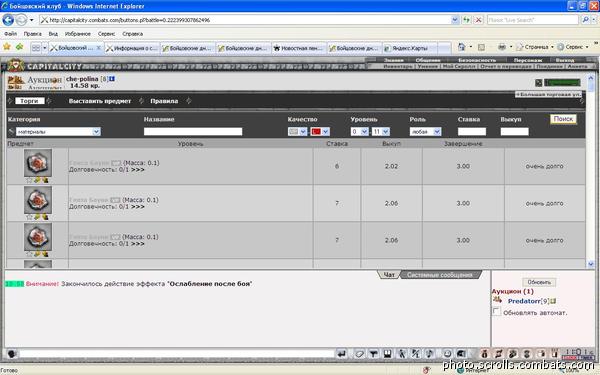Switch to Системные сообщения tab
Screen dimensions: 600x375
(439, 275)
